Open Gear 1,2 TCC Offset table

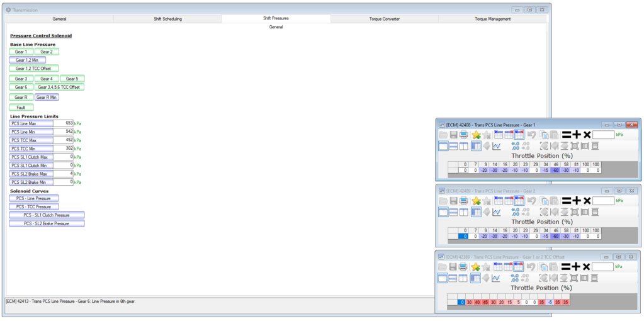point(33,69)
